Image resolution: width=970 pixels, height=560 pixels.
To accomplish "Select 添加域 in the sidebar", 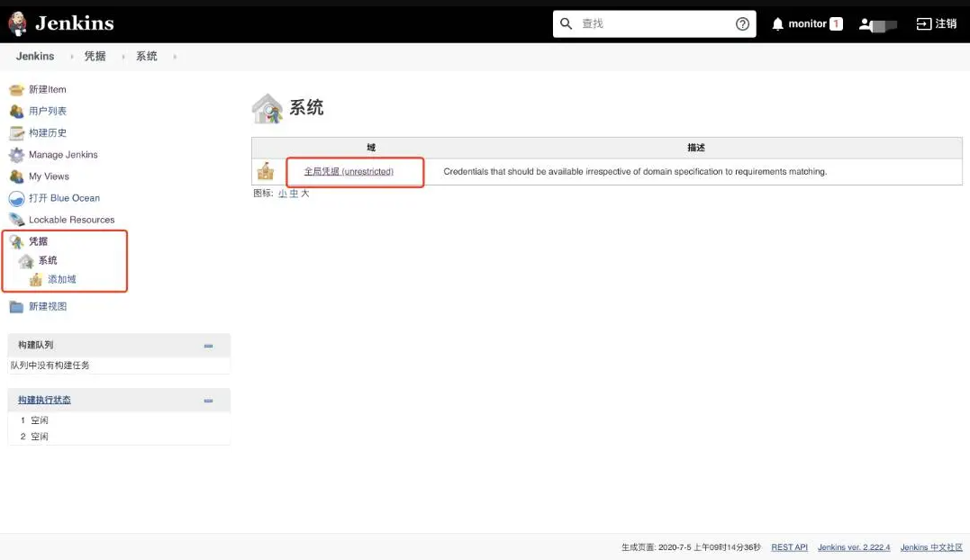I will coord(61,279).
